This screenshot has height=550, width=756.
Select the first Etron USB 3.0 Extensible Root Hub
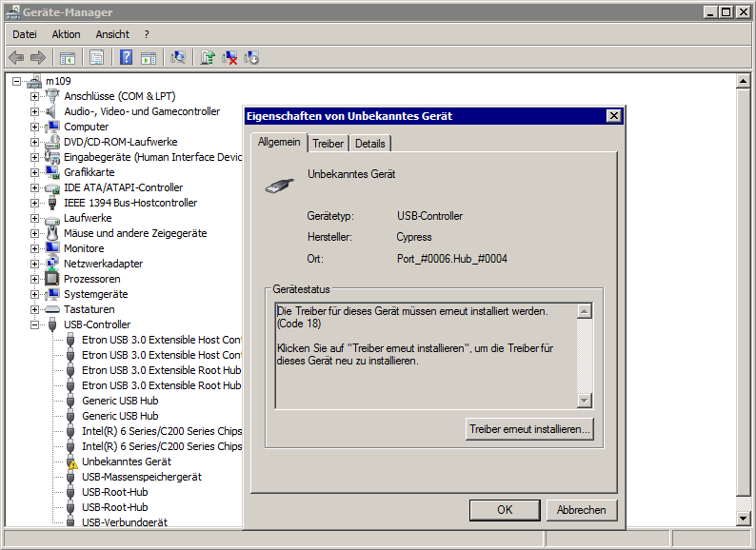(161, 370)
